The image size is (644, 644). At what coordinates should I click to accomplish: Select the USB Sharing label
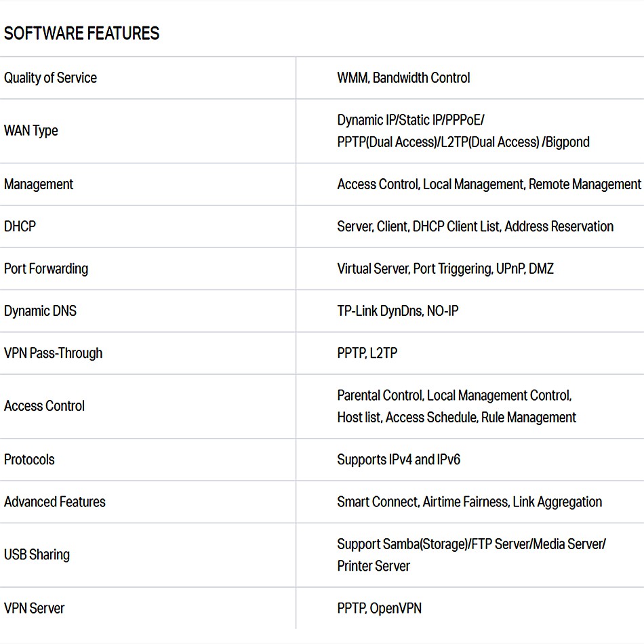tap(37, 555)
